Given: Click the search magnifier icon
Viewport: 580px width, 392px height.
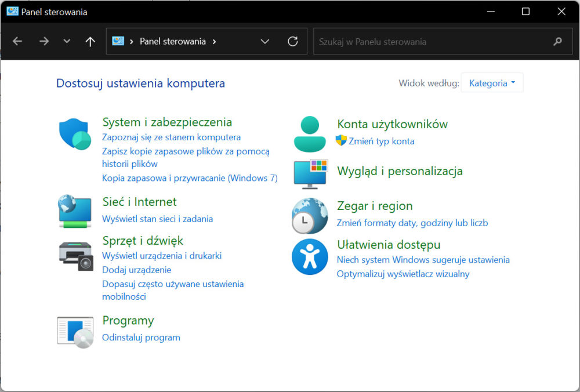Looking at the screenshot, I should [x=557, y=41].
